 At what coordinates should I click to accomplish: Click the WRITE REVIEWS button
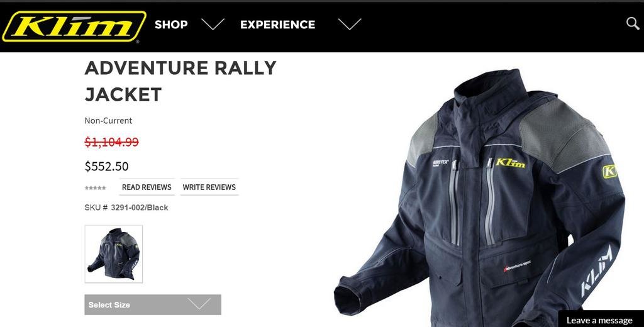click(x=209, y=187)
